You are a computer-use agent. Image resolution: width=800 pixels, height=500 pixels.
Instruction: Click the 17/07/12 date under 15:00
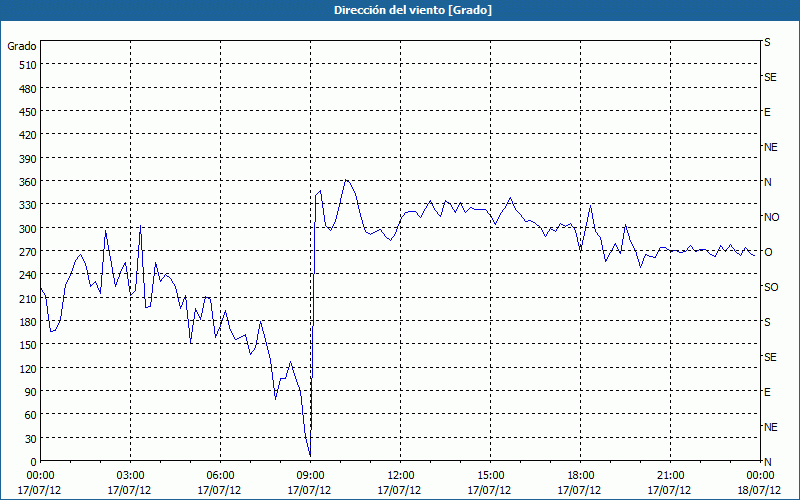click(489, 490)
